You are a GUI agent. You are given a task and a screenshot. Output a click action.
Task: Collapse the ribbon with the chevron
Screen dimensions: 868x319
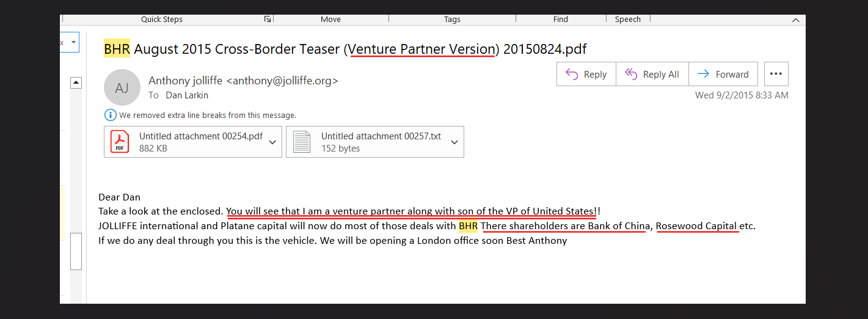[x=795, y=20]
